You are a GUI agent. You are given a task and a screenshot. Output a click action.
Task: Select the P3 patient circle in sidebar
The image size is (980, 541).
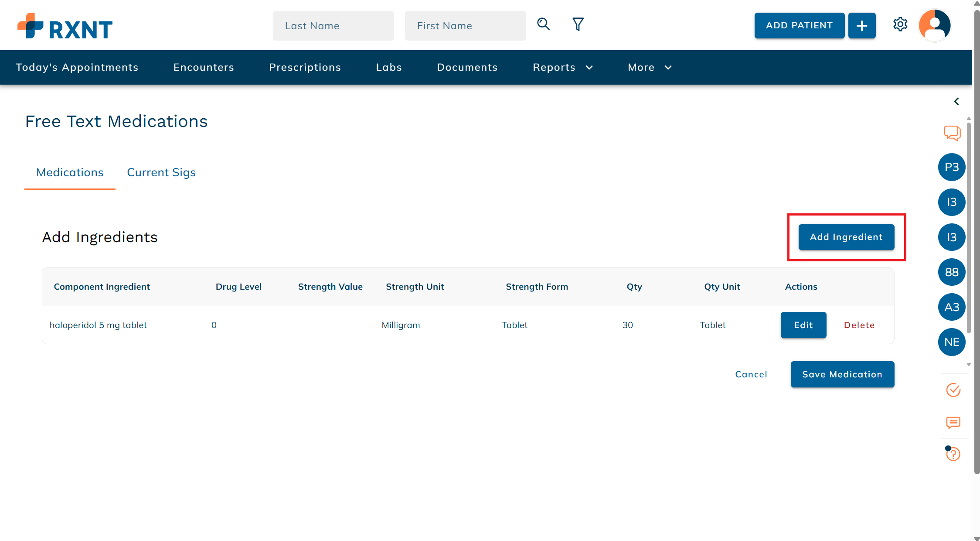952,167
